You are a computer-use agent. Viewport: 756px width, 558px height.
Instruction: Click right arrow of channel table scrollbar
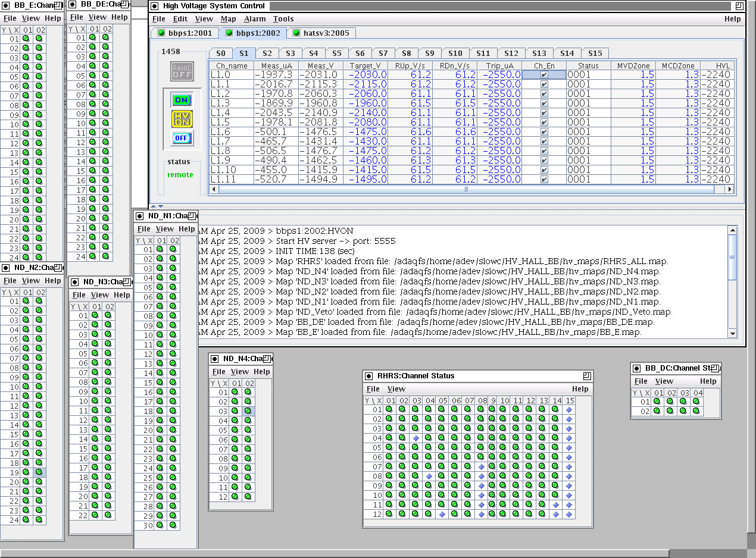tap(730, 190)
